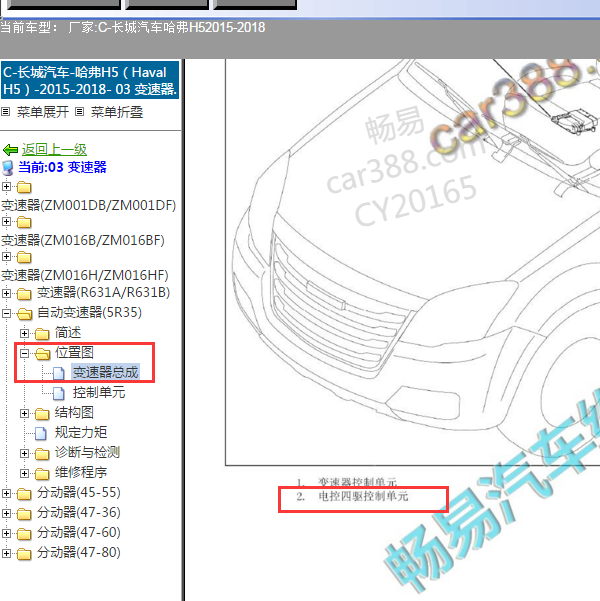Select 分动器(47-36) label
The height and width of the screenshot is (601, 600).
click(79, 512)
